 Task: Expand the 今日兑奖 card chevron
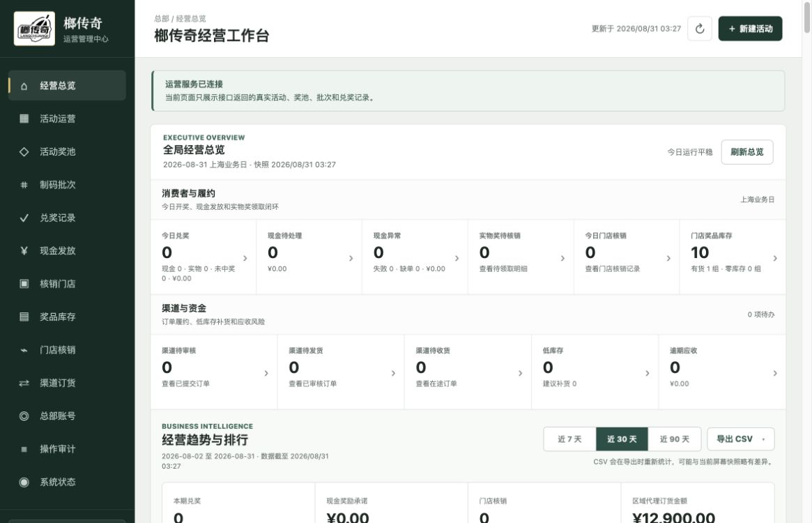pyautogui.click(x=245, y=258)
